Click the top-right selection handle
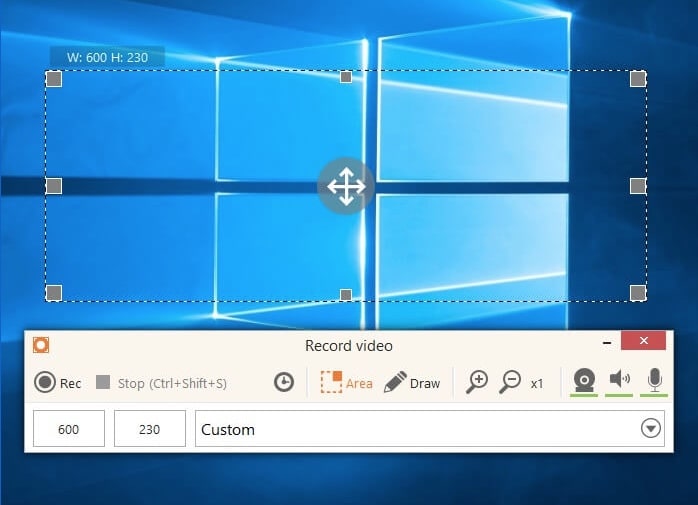This screenshot has height=505, width=698. point(638,79)
